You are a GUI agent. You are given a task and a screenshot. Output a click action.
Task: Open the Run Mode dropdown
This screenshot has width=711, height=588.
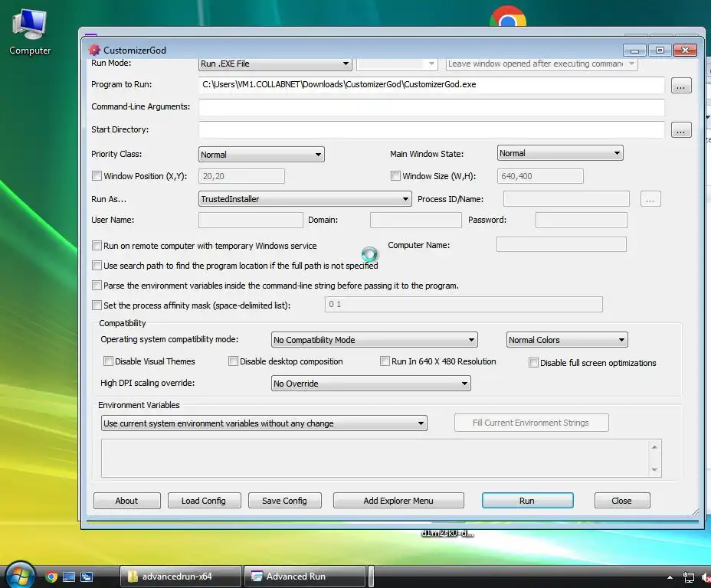pos(275,64)
